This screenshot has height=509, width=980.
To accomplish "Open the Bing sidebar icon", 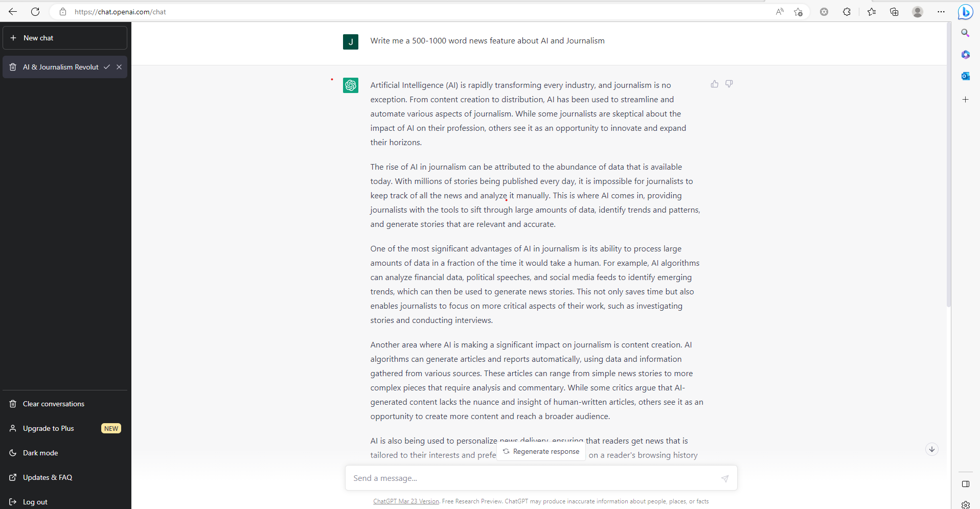I will coord(965,12).
